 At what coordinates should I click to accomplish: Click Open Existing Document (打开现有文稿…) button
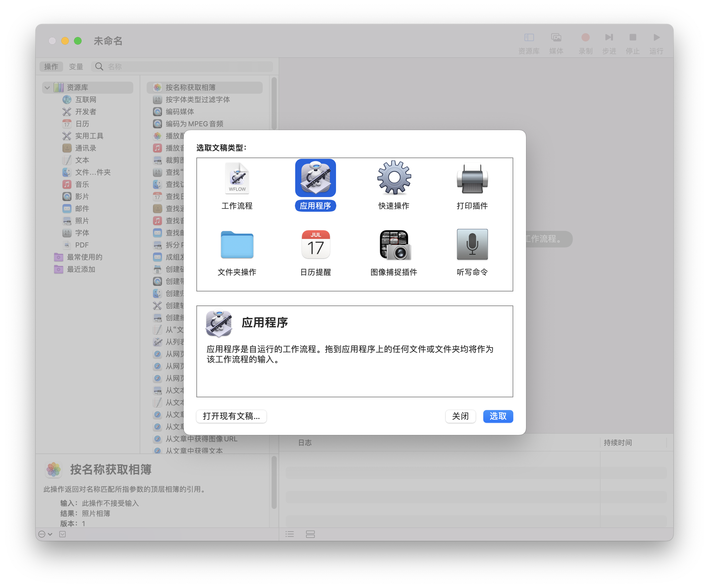[x=231, y=416]
